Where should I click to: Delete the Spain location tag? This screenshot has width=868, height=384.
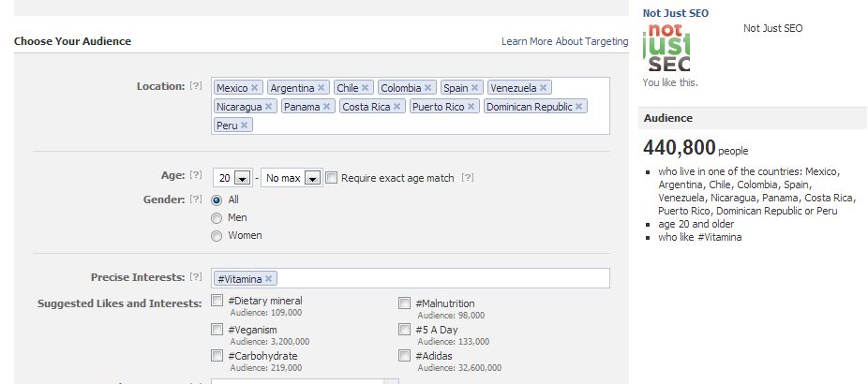(474, 88)
